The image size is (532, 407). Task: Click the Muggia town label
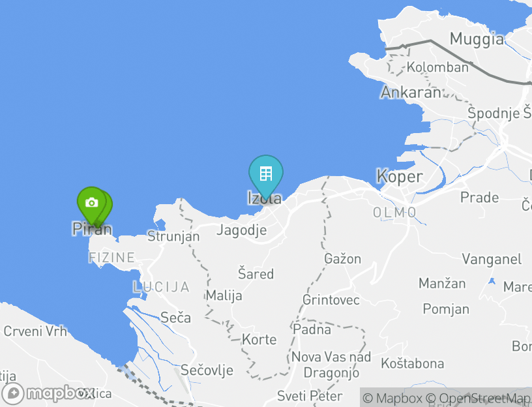477,39
